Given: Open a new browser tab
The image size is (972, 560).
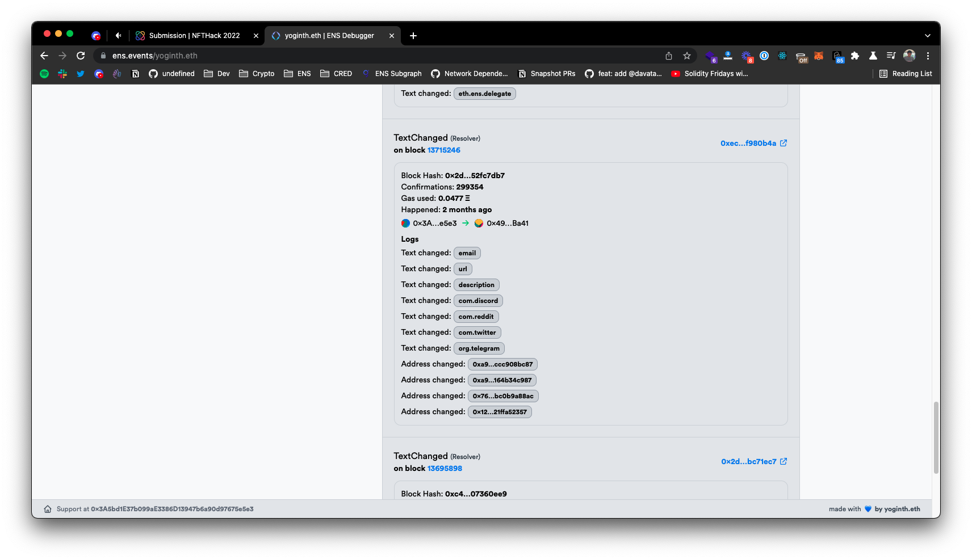Looking at the screenshot, I should click(x=413, y=36).
